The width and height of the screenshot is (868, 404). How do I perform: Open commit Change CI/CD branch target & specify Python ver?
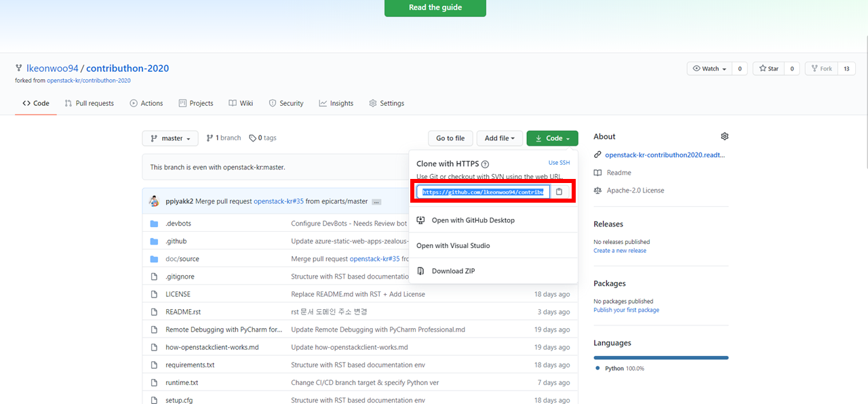(x=365, y=382)
